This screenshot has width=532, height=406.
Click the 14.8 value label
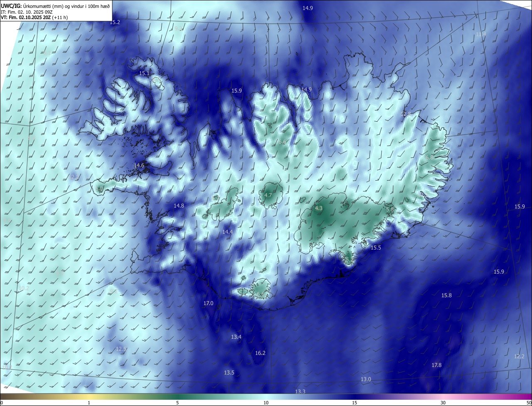pos(179,205)
